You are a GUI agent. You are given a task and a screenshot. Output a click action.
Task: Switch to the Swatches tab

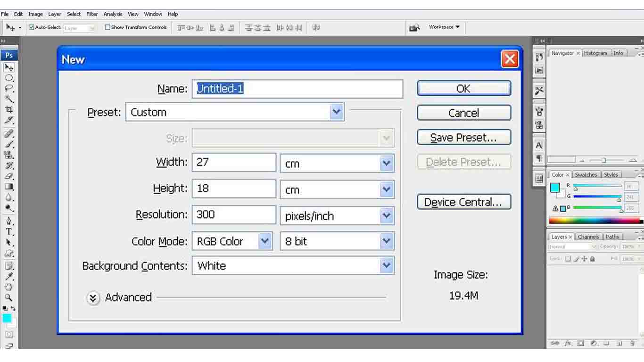tap(586, 175)
